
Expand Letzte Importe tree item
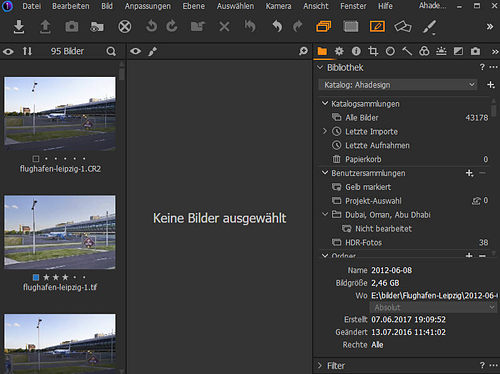click(325, 131)
